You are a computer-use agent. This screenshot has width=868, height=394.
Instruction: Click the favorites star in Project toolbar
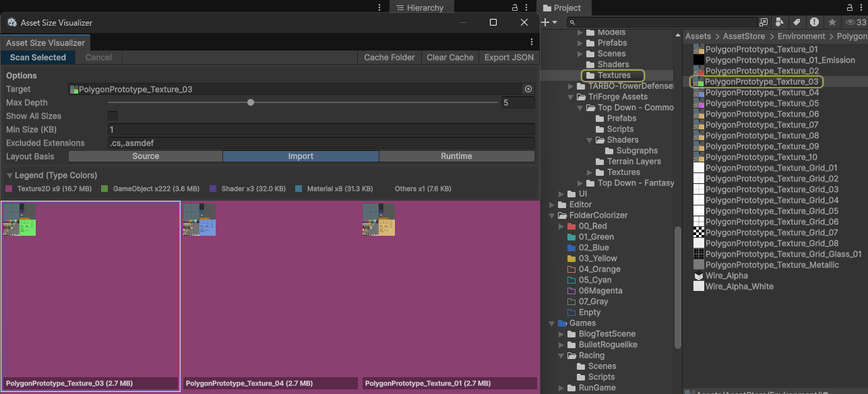pos(832,22)
